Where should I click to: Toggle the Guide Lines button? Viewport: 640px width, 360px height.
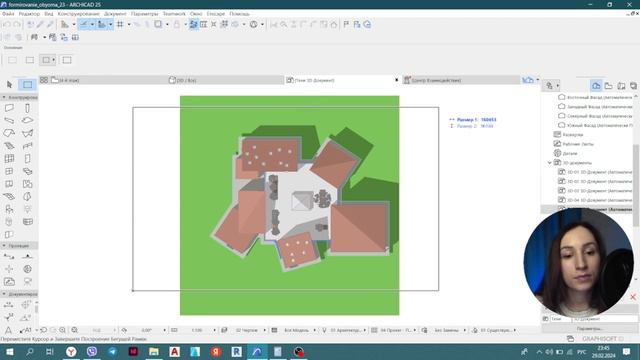pos(84,24)
